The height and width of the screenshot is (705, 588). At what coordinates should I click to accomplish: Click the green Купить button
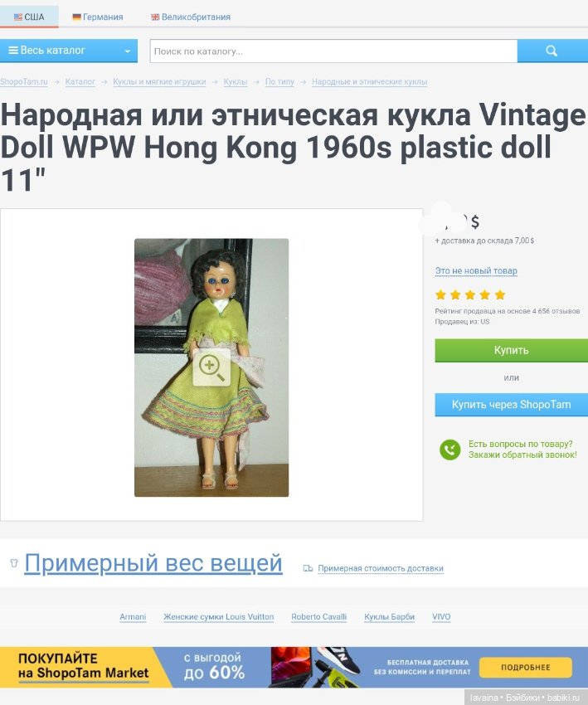(511, 350)
